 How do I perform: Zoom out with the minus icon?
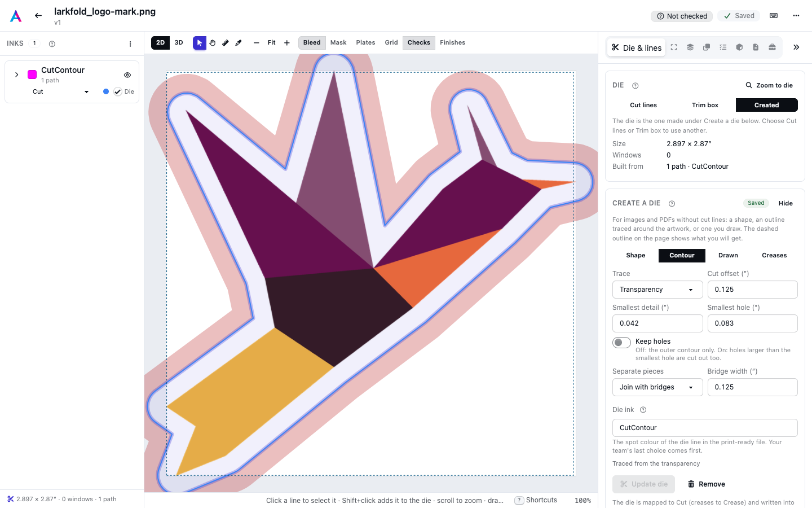coord(257,43)
